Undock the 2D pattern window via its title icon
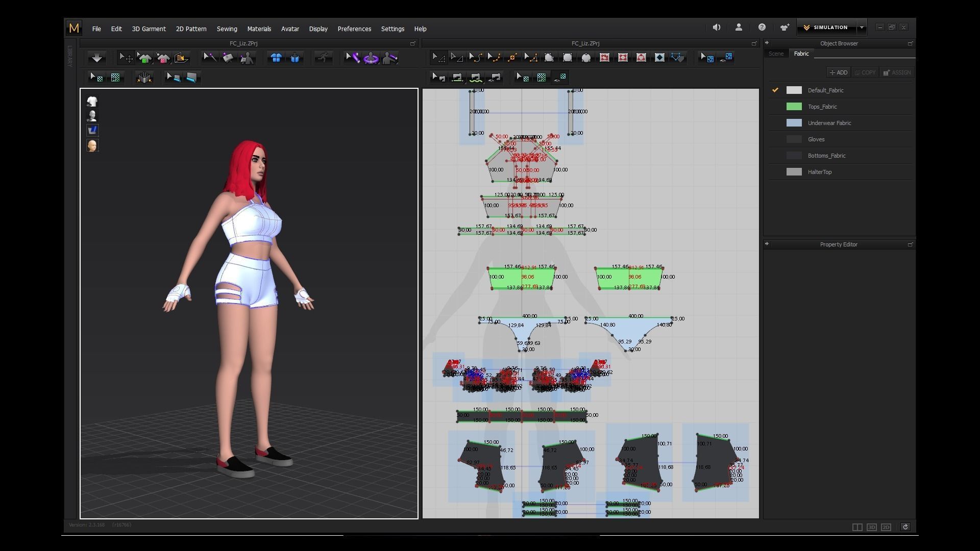The image size is (980, 551). (754, 43)
